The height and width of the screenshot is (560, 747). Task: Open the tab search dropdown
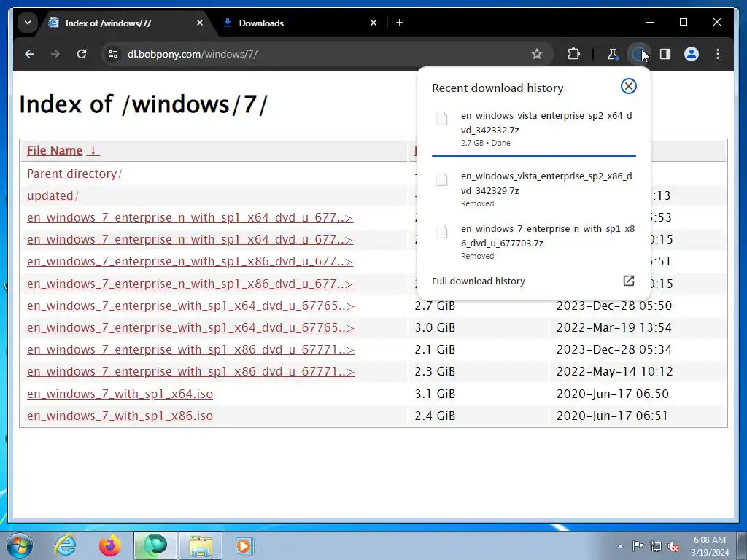pos(28,23)
